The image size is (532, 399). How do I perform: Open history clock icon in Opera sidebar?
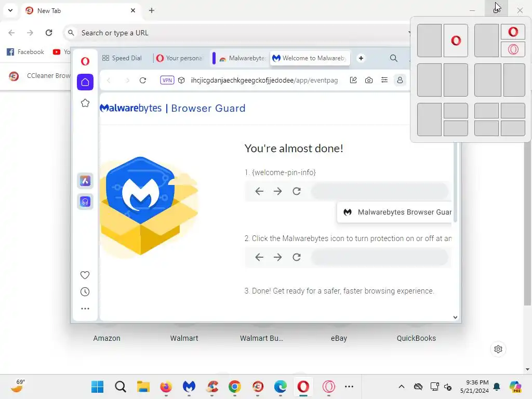tap(85, 292)
